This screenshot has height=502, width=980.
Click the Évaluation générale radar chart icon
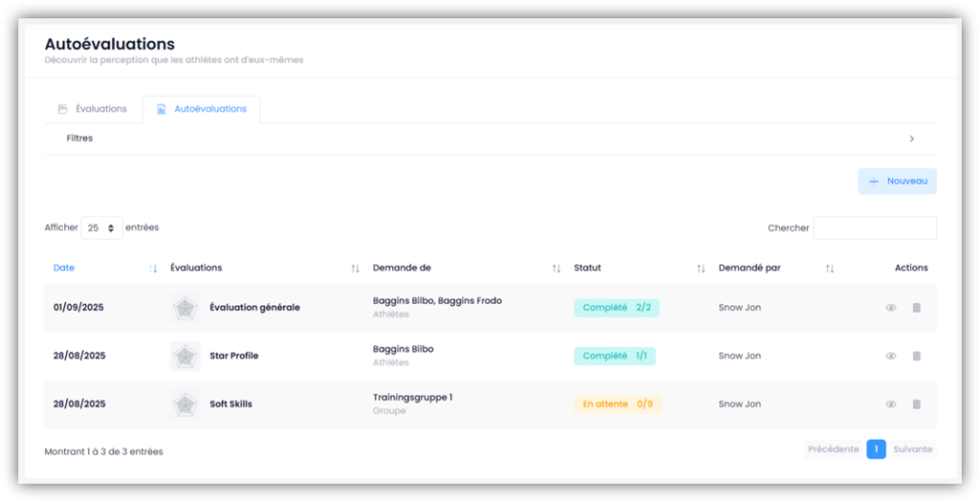click(x=185, y=308)
